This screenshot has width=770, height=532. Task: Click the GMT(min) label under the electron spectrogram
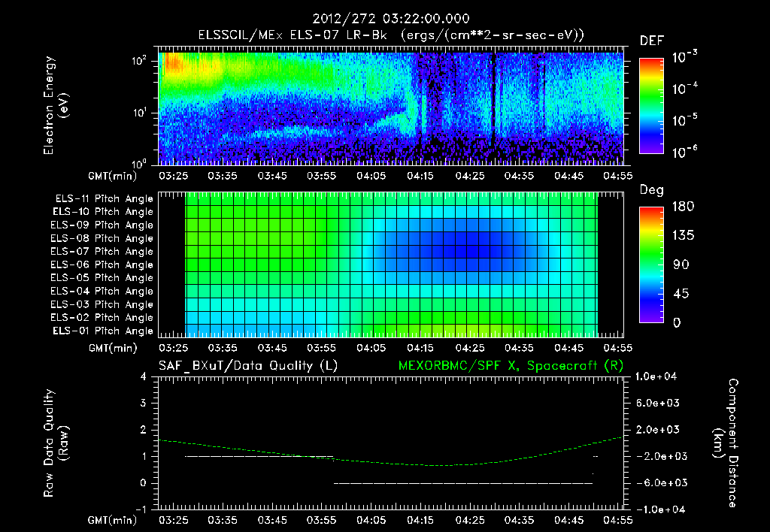click(113, 176)
